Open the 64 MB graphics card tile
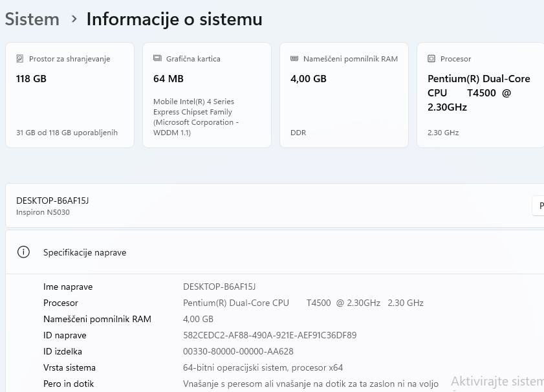544x392 pixels. (x=207, y=95)
